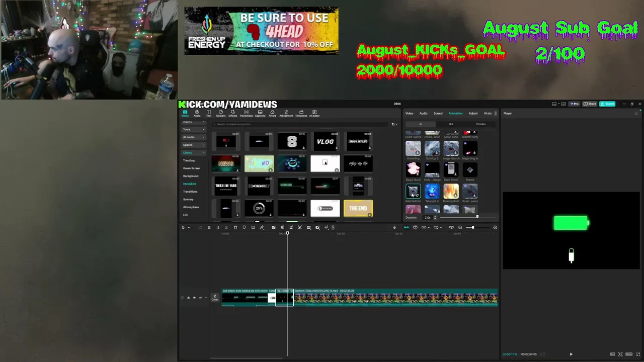
Task: Open the media filter sort dropdown
Action: point(394,124)
